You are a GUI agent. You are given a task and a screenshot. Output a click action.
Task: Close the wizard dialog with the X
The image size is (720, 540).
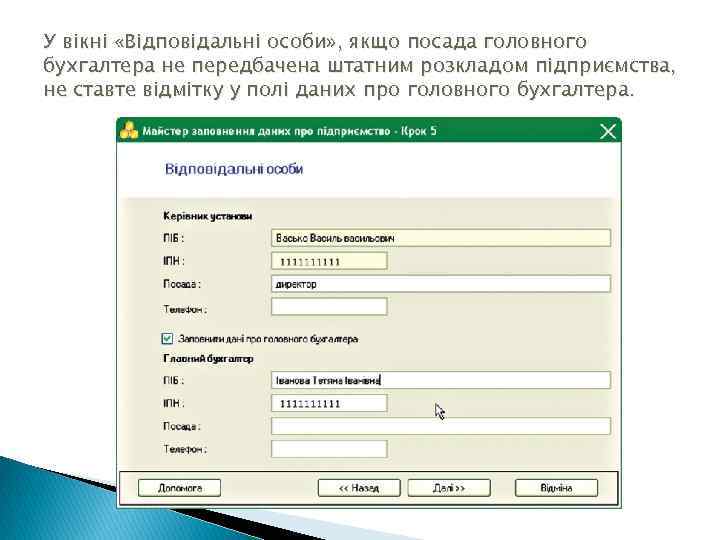[x=608, y=131]
